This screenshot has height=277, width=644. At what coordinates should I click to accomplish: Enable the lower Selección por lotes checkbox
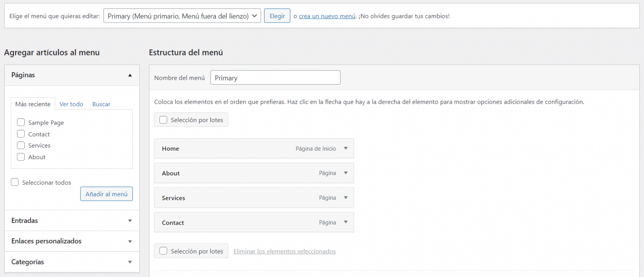(163, 251)
